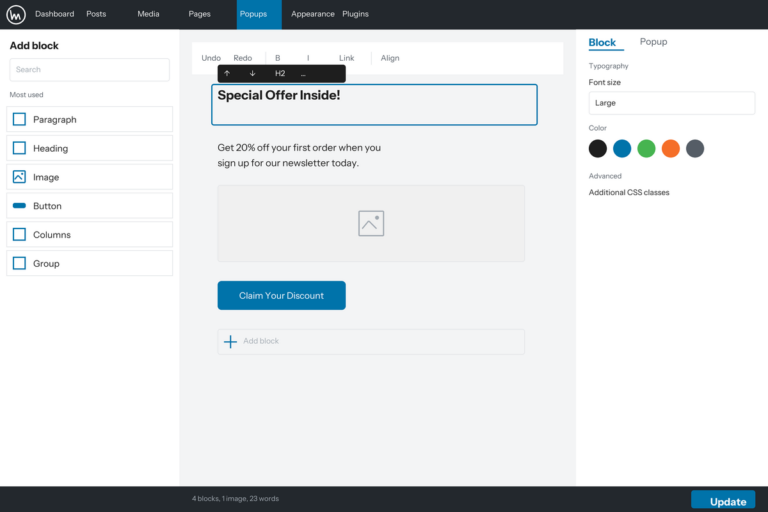Switch to the Popup settings tab

(x=653, y=42)
